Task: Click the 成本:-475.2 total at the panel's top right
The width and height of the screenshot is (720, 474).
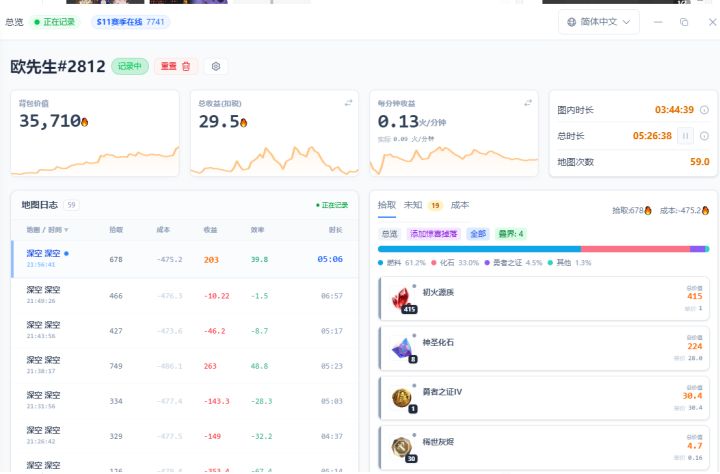Action: [684, 210]
